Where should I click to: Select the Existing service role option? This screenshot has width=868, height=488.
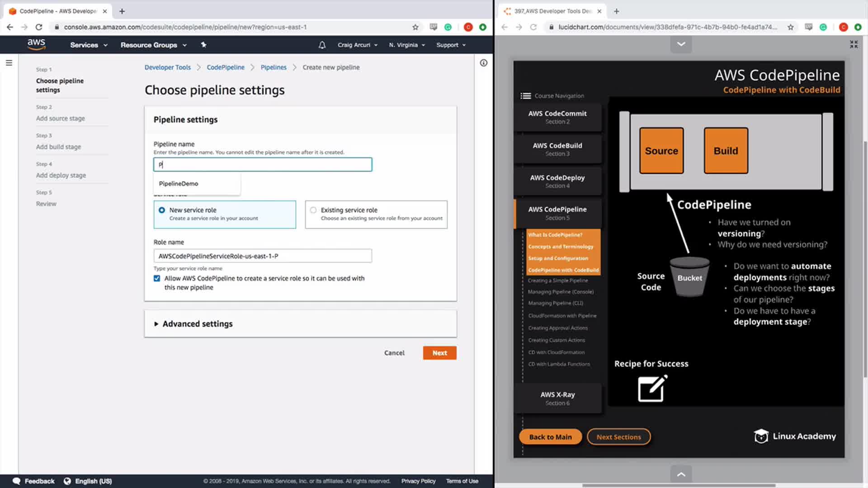313,210
